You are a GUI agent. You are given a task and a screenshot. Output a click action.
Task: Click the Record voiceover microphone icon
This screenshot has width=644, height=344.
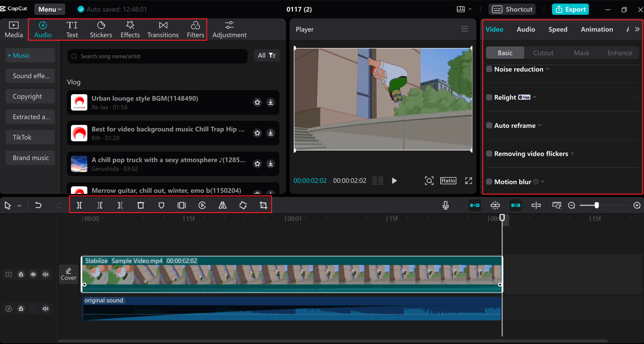pos(446,205)
